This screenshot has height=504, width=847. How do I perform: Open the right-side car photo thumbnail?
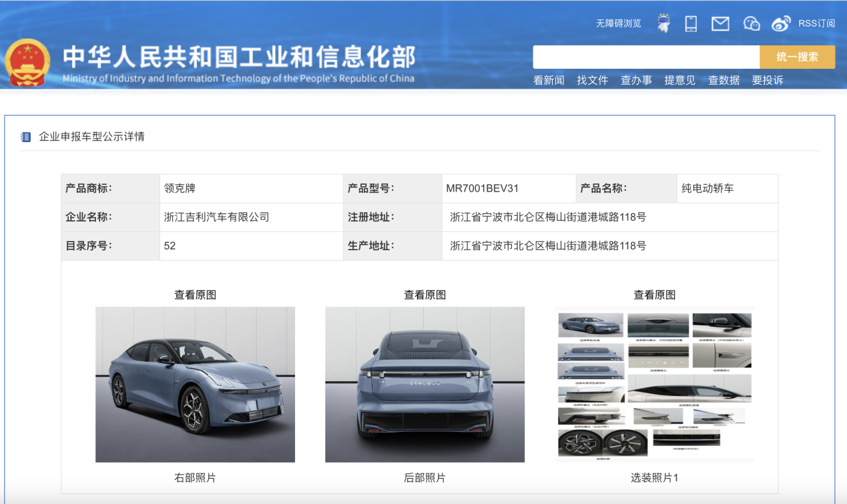[196, 385]
